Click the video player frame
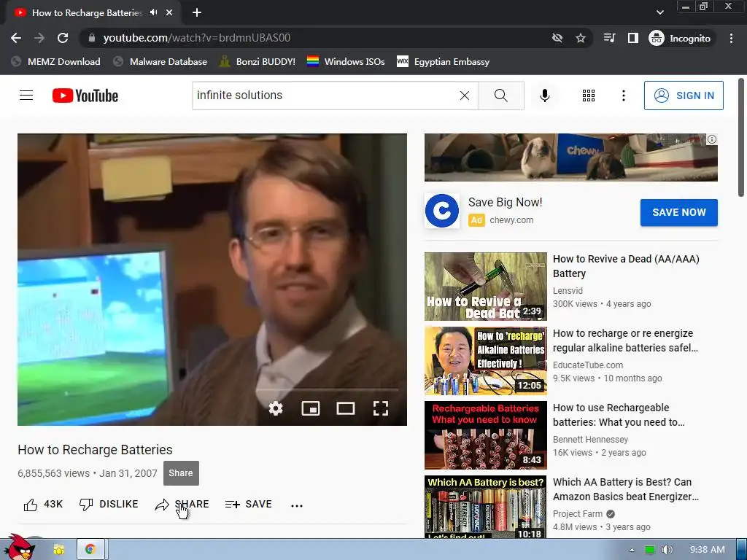747x560 pixels. point(212,279)
